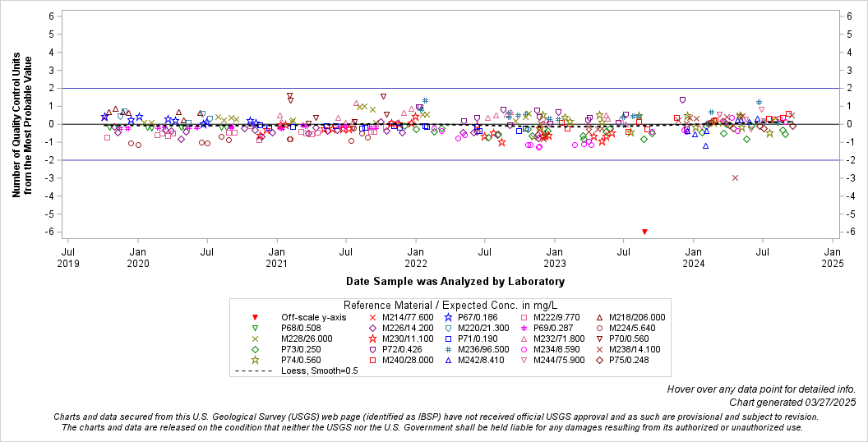868x442 pixels.
Task: Click the M238/14.100 dark red X legend marker
Action: tap(599, 350)
